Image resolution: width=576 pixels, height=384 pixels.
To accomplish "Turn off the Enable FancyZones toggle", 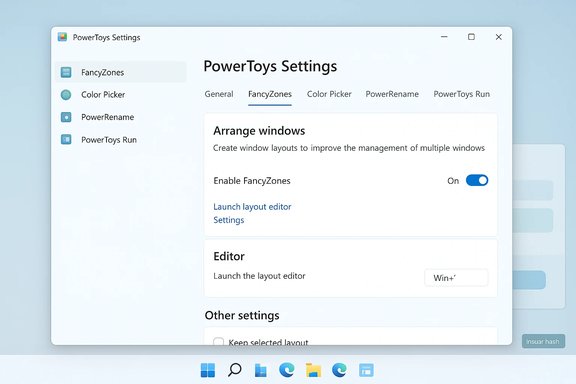I will click(477, 180).
